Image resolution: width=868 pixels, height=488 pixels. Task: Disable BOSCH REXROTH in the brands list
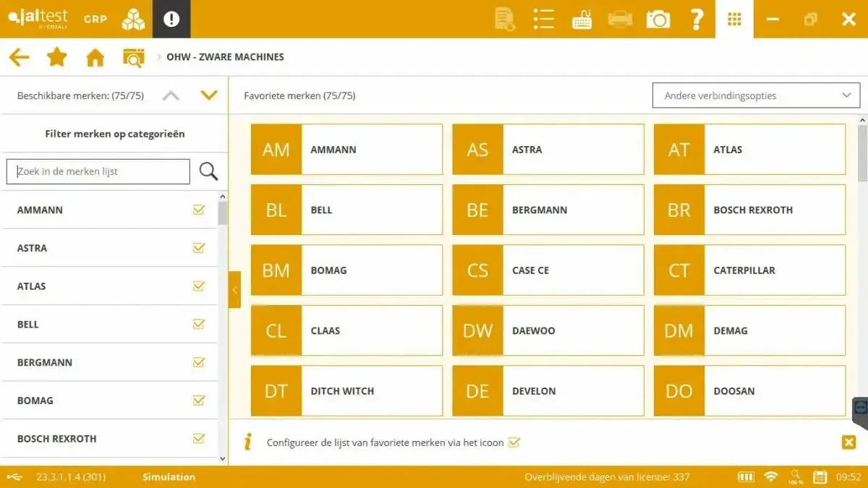pyautogui.click(x=199, y=438)
